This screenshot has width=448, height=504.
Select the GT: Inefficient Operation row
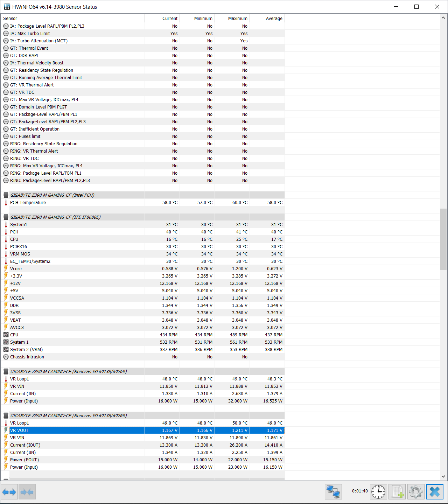click(x=142, y=129)
